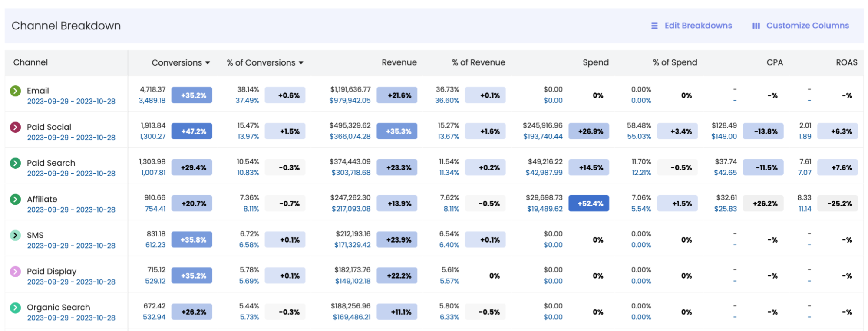868x331 pixels.
Task: Click Paid Display conversions value 715.12
Action: pyautogui.click(x=156, y=270)
